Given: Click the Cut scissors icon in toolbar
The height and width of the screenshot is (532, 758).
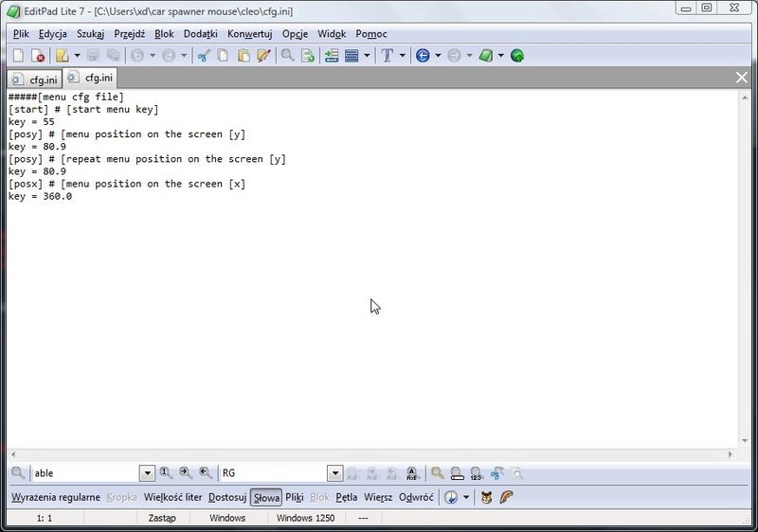Looking at the screenshot, I should [204, 56].
